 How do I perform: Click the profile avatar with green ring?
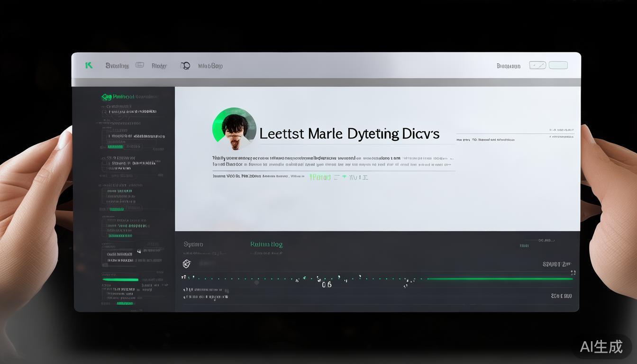pos(234,129)
